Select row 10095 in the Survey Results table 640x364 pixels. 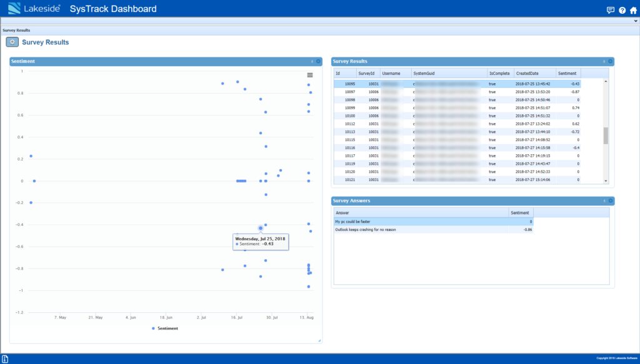(437, 83)
